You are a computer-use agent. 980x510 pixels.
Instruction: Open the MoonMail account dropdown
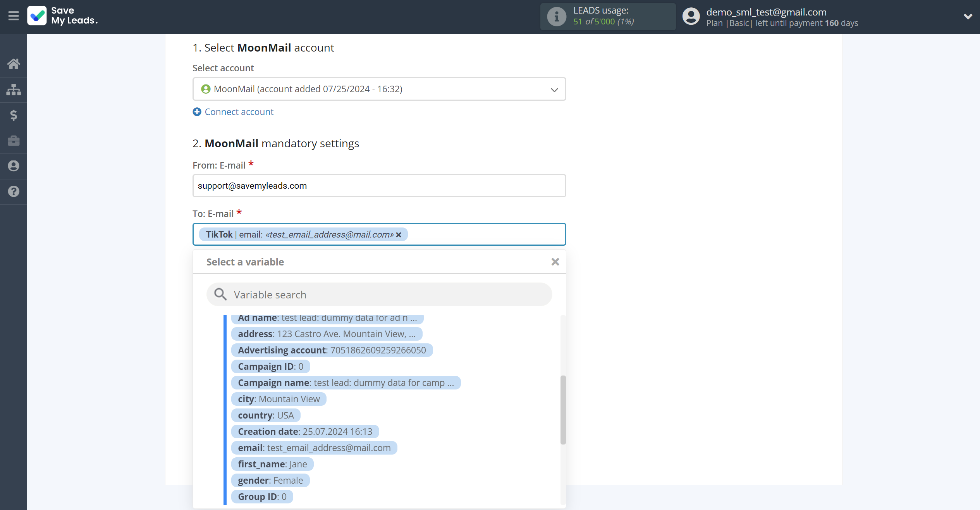(379, 89)
